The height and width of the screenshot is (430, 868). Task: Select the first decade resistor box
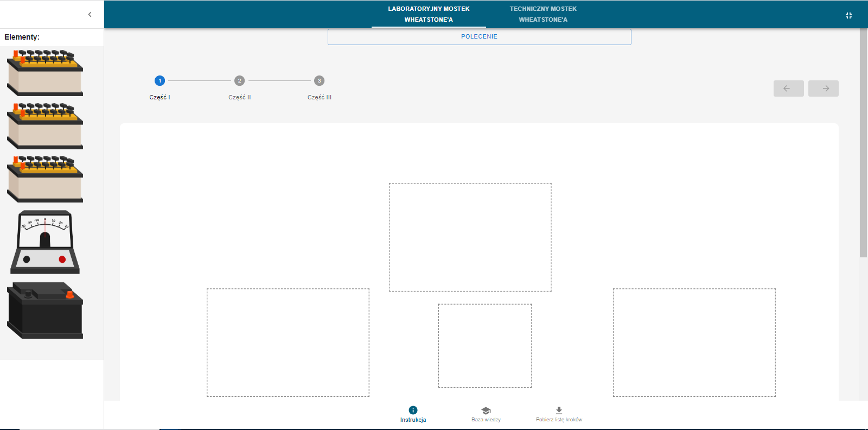click(x=45, y=73)
